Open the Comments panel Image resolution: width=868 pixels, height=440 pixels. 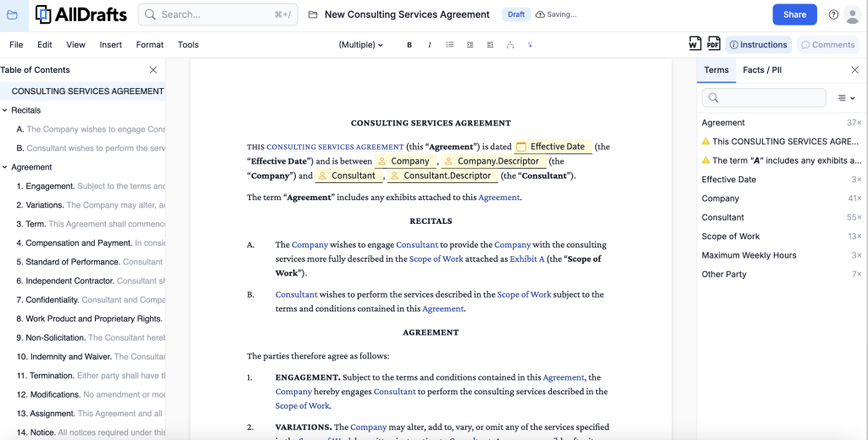[827, 45]
